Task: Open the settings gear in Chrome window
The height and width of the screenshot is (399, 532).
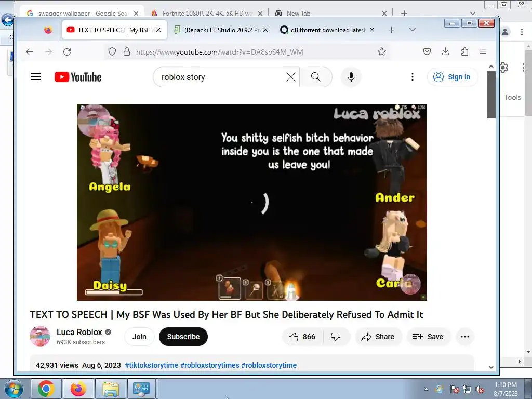Action: click(504, 68)
